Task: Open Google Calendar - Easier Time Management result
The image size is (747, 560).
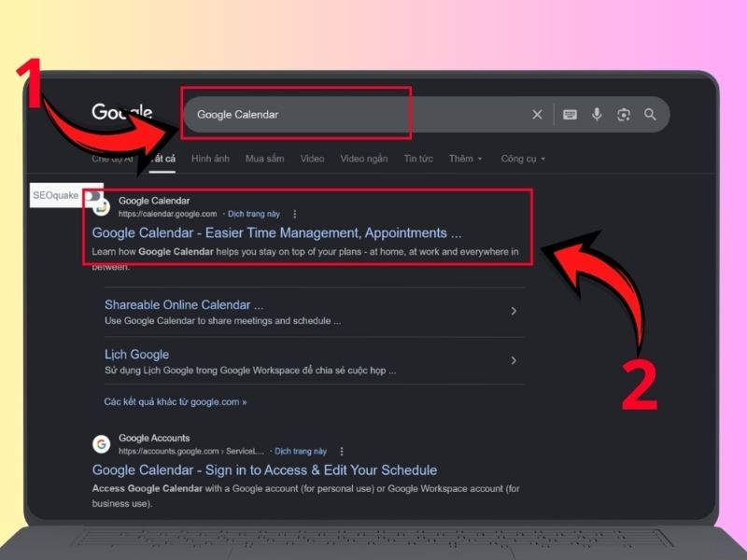Action: (x=276, y=232)
